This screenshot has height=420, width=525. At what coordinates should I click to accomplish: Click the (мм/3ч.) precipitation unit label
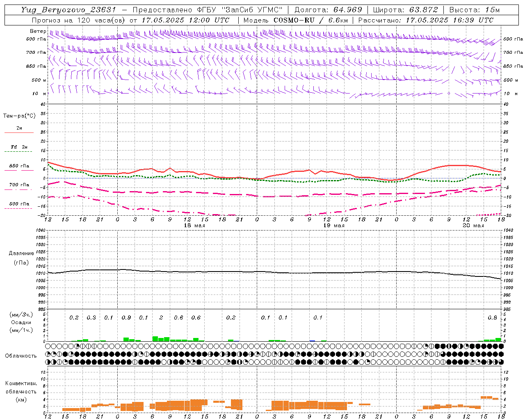[21, 315]
